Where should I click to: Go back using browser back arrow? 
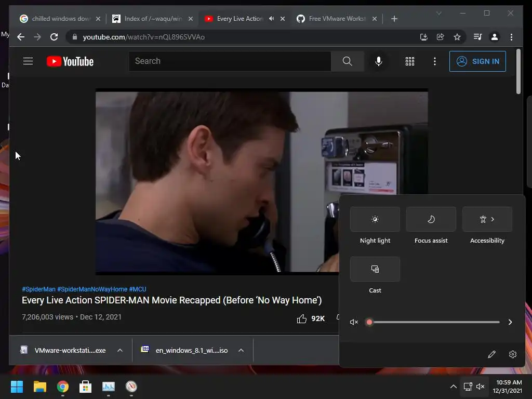pos(21,37)
